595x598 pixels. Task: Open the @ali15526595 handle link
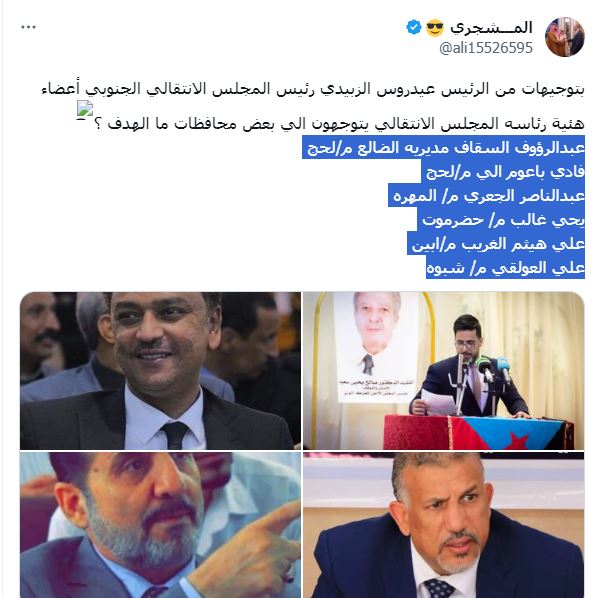tap(486, 48)
